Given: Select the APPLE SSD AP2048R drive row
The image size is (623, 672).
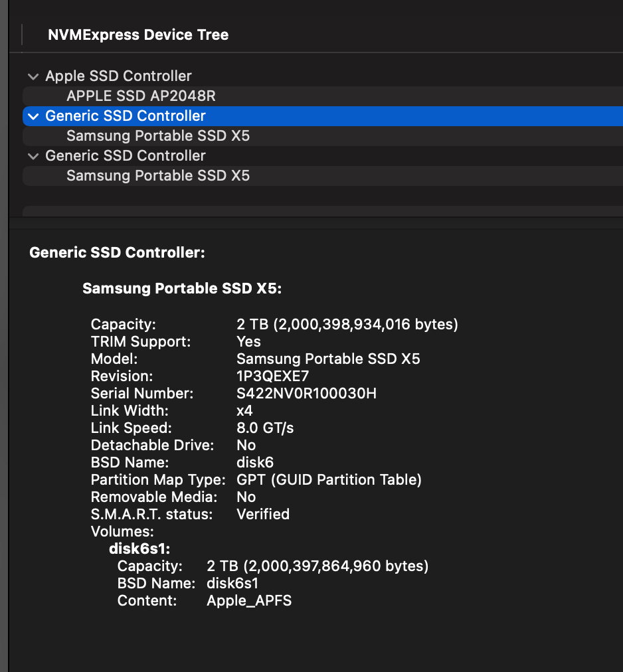Looking at the screenshot, I should pos(322,96).
